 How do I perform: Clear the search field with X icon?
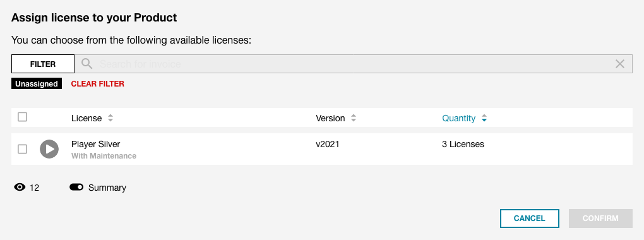(x=620, y=64)
